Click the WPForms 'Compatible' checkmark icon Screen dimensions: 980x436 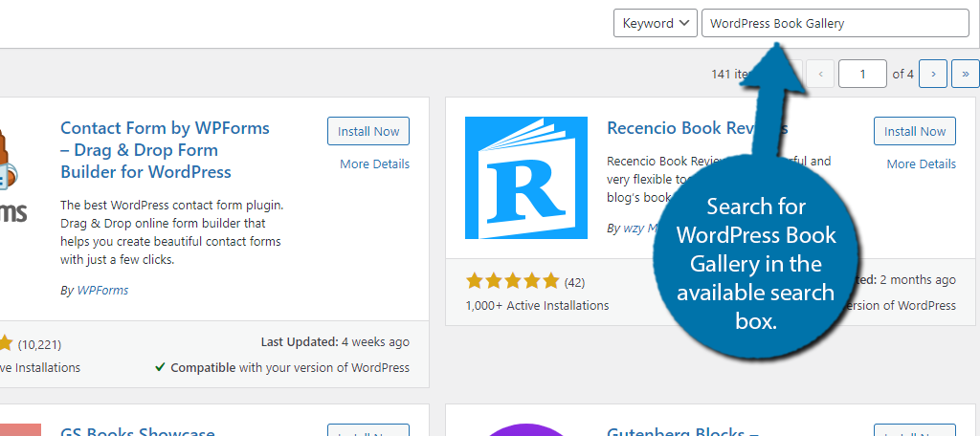point(161,367)
